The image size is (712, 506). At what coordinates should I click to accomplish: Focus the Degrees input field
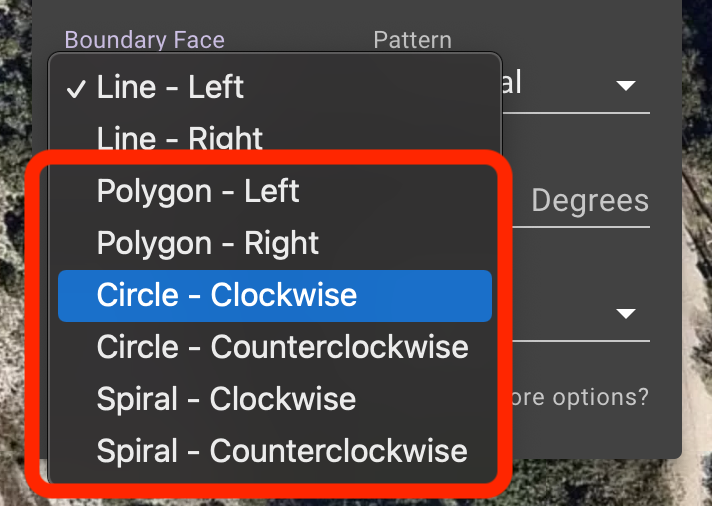pos(581,202)
